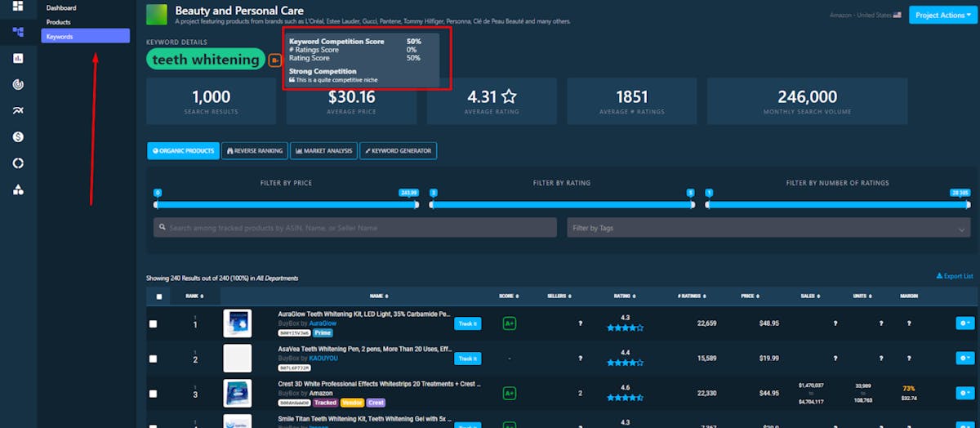Switch to Reverse Ranking tab
Viewport: 980px width, 428px height.
255,151
